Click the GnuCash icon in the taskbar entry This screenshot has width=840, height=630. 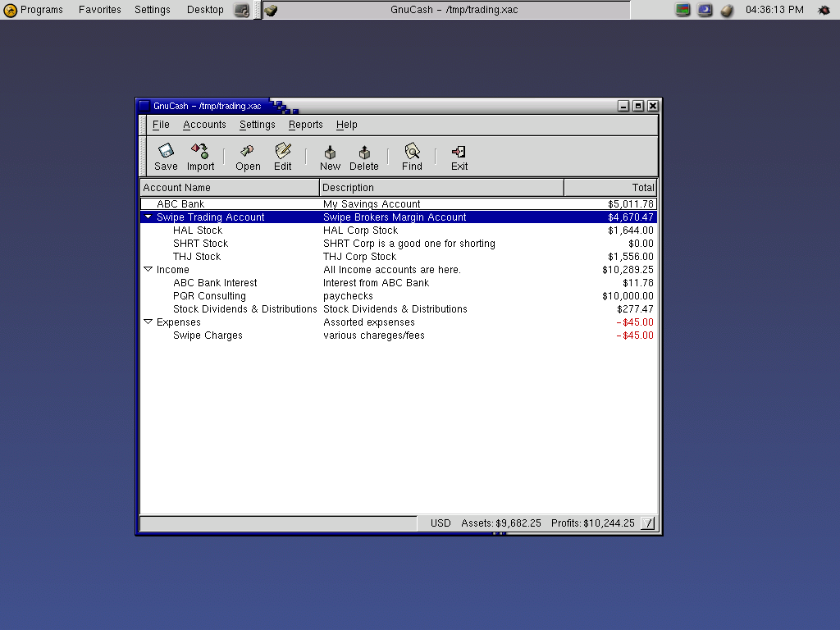point(271,10)
